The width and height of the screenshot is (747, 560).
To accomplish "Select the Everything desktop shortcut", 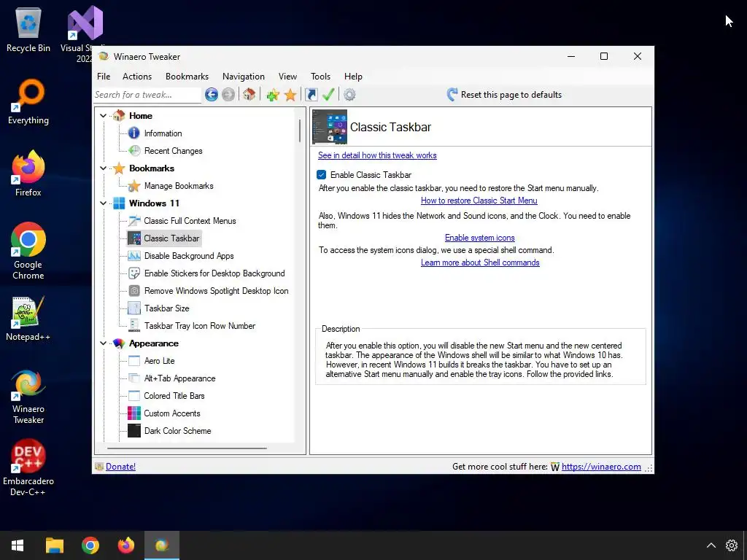I will tap(28, 101).
